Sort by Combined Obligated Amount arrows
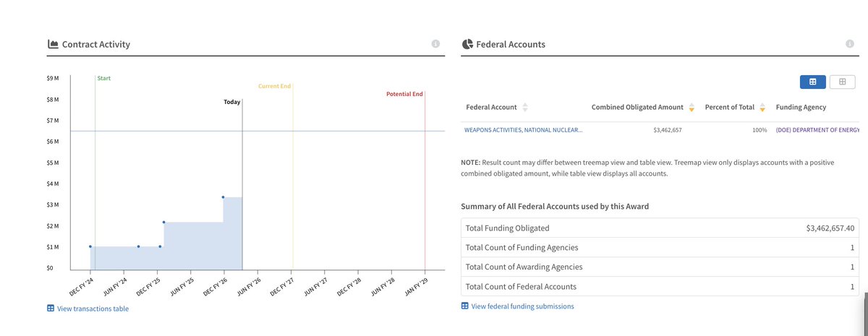Viewport: 868px width, 336px height. (x=692, y=108)
